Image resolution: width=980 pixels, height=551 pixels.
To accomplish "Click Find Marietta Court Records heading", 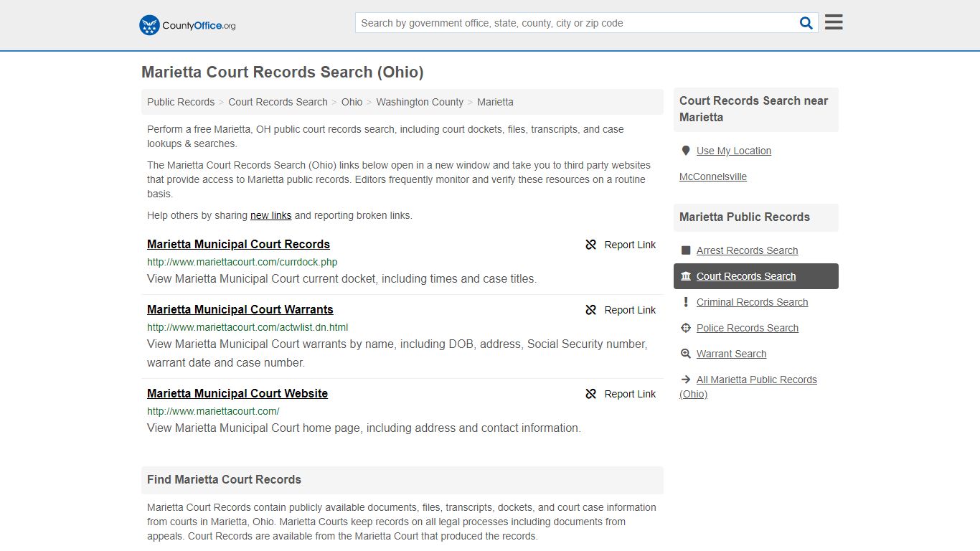I will click(224, 479).
